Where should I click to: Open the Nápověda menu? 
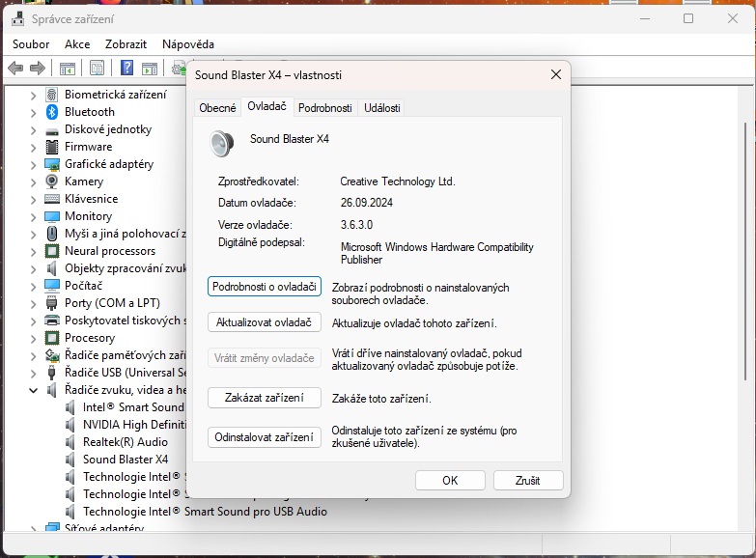pos(188,44)
